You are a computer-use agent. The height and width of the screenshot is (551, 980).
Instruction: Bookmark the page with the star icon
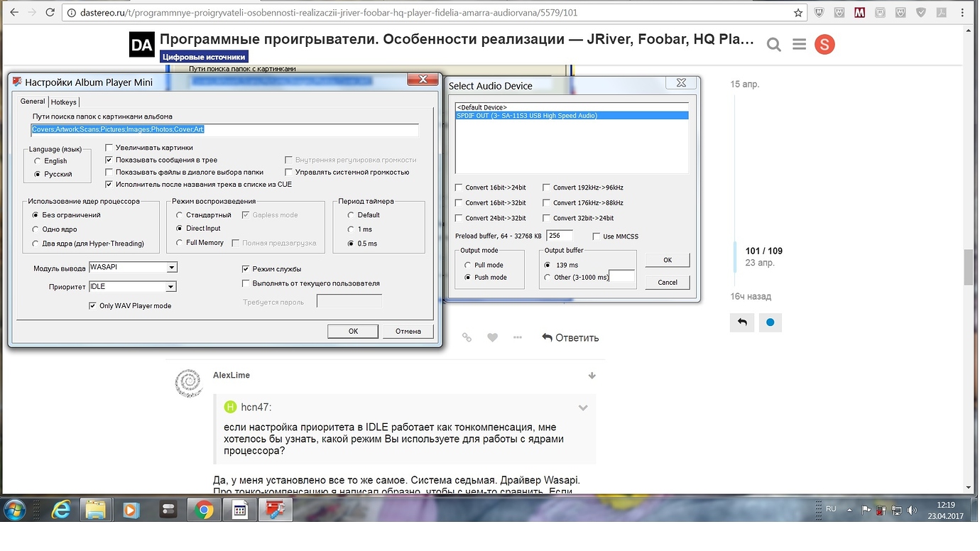798,13
